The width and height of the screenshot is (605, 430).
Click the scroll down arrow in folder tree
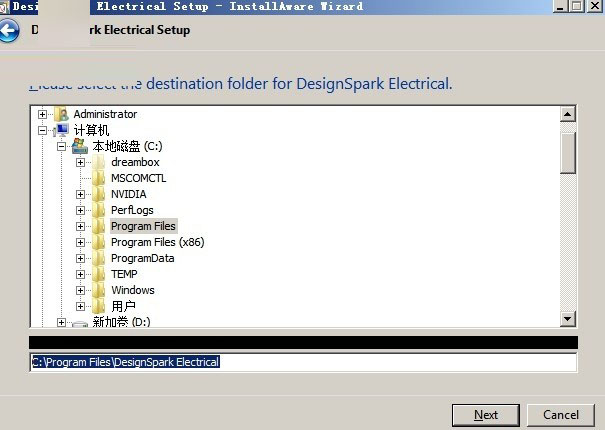click(568, 319)
